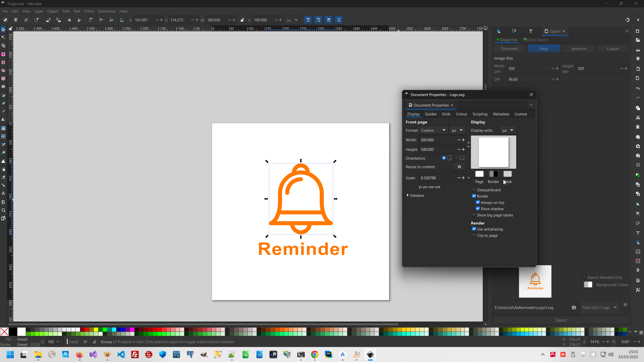The height and width of the screenshot is (362, 644).
Task: Enable Clip to page checkbox
Action: (474, 235)
